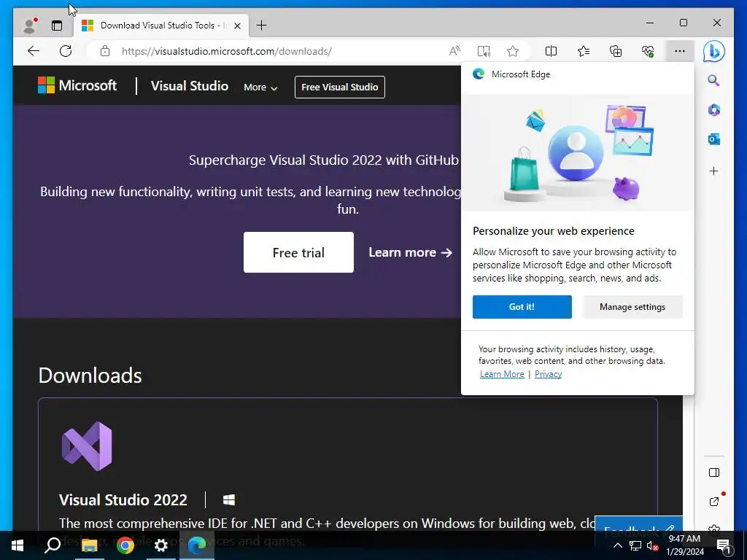Click the Microsoft logo
Screen dimensions: 747x560
point(77,85)
